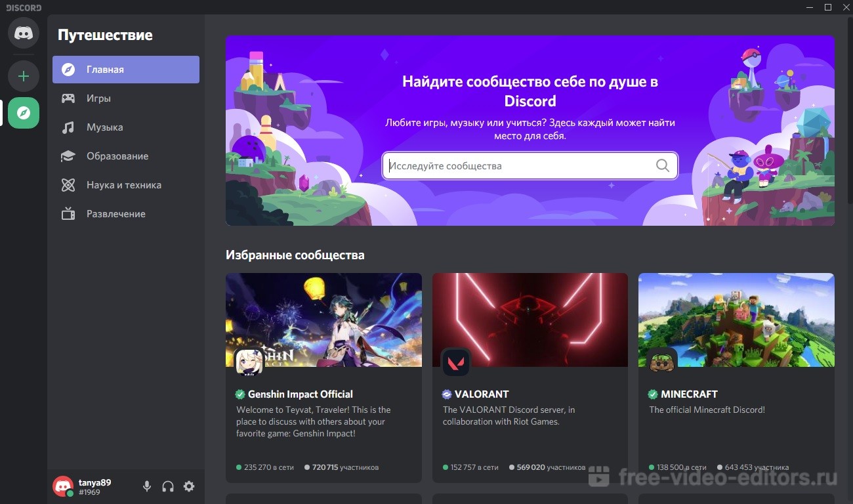Viewport: 853px width, 504px height.
Task: Click atom icon beside Наука и техника
Action: point(68,185)
